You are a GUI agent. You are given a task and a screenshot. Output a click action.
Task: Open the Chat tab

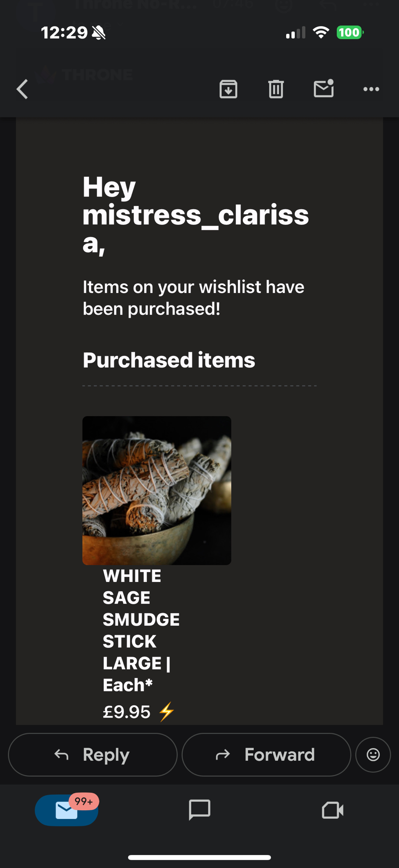point(200,810)
